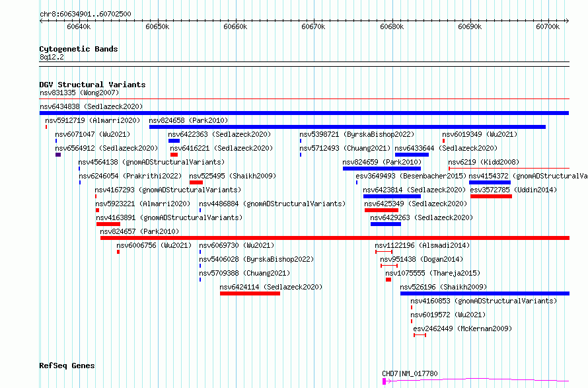This screenshot has width=588, height=388.
Task: Click the Cytogenetic Bands track title
Action: click(79, 49)
